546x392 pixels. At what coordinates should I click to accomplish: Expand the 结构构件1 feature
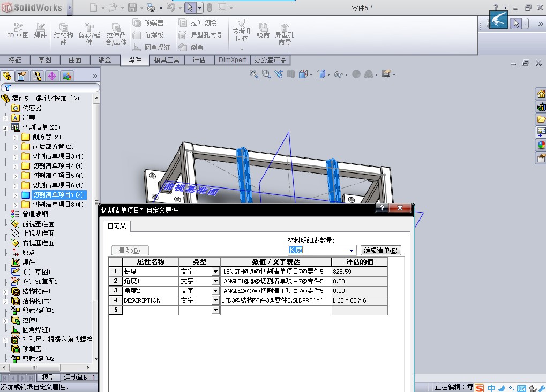coord(5,292)
